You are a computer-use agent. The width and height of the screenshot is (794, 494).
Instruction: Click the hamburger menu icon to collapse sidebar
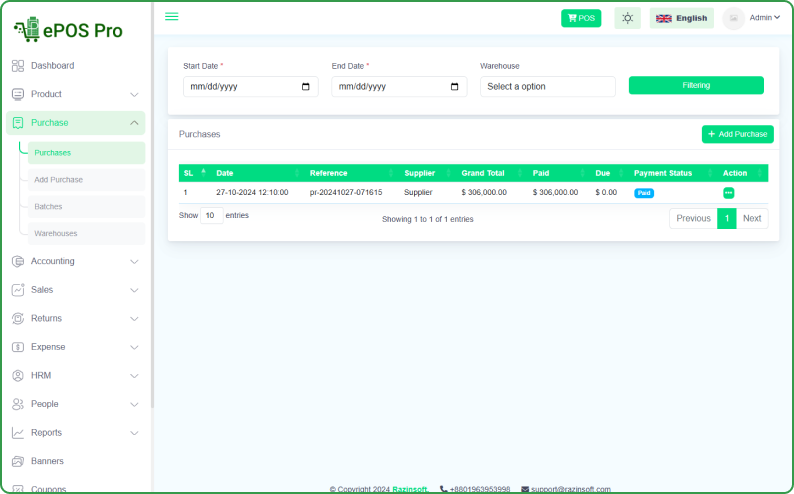coord(171,17)
